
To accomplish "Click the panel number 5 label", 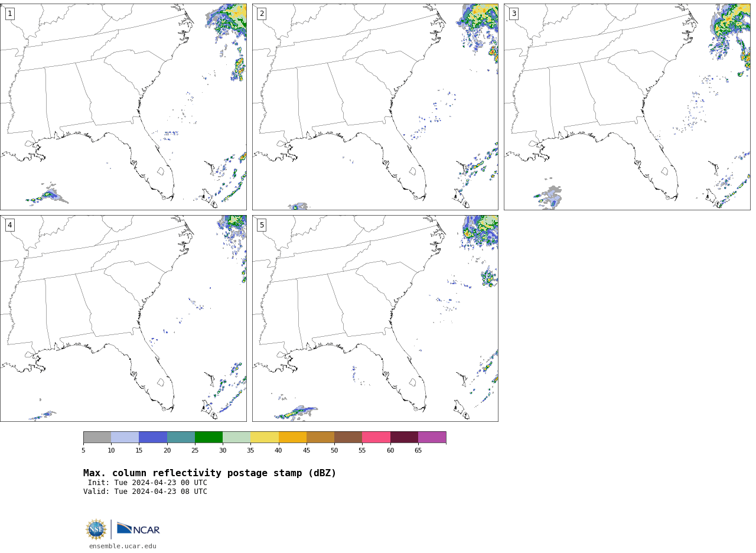I will coord(262,225).
